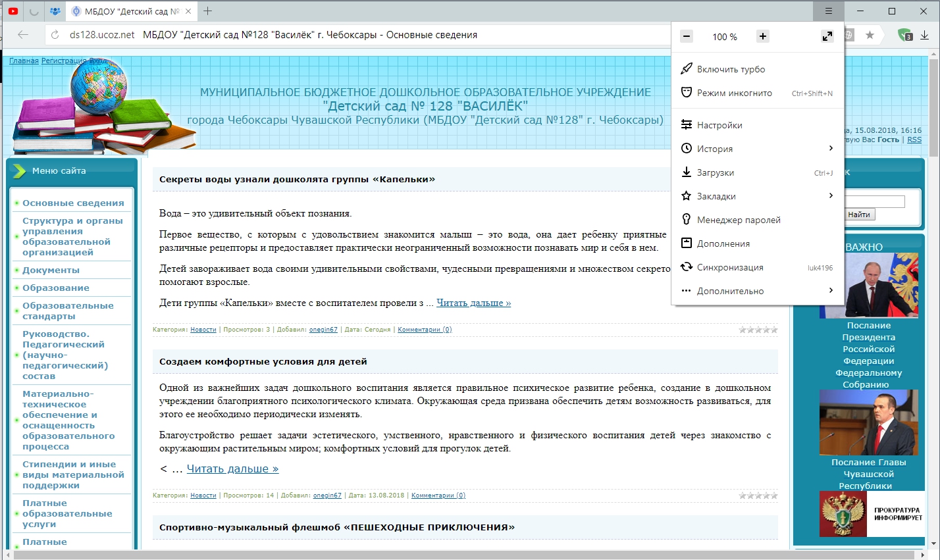This screenshot has width=940, height=560.
Task: Open the Послание Президента photo thumbnail
Action: [x=868, y=286]
